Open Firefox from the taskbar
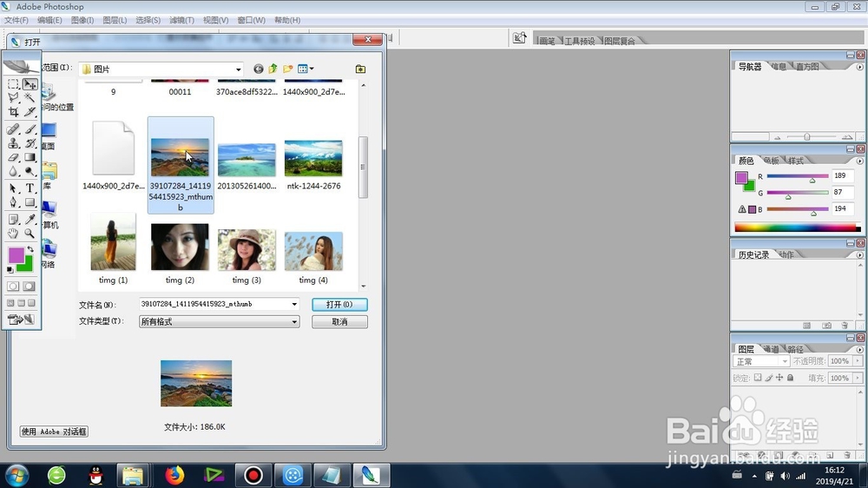 click(174, 475)
